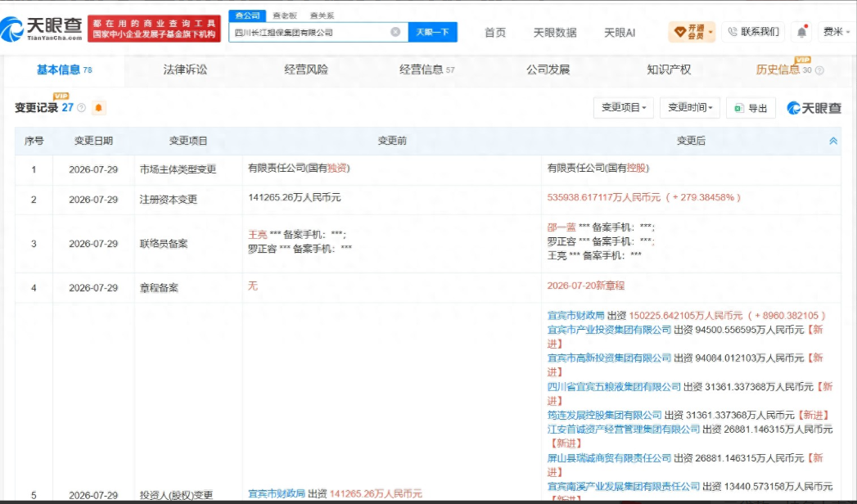Go to 首页 in the top navigation

tap(495, 33)
